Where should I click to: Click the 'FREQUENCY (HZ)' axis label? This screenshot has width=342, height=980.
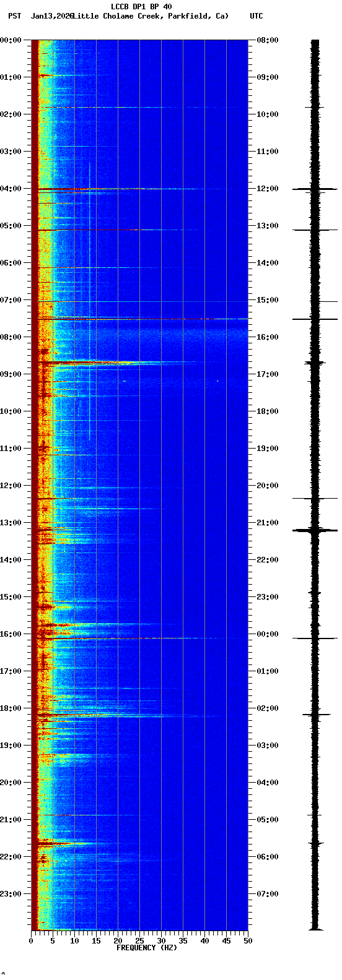point(147,947)
